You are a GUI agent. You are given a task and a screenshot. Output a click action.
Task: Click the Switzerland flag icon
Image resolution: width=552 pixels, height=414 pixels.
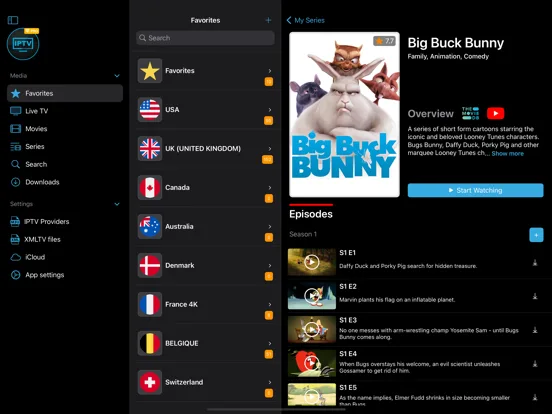pyautogui.click(x=150, y=382)
